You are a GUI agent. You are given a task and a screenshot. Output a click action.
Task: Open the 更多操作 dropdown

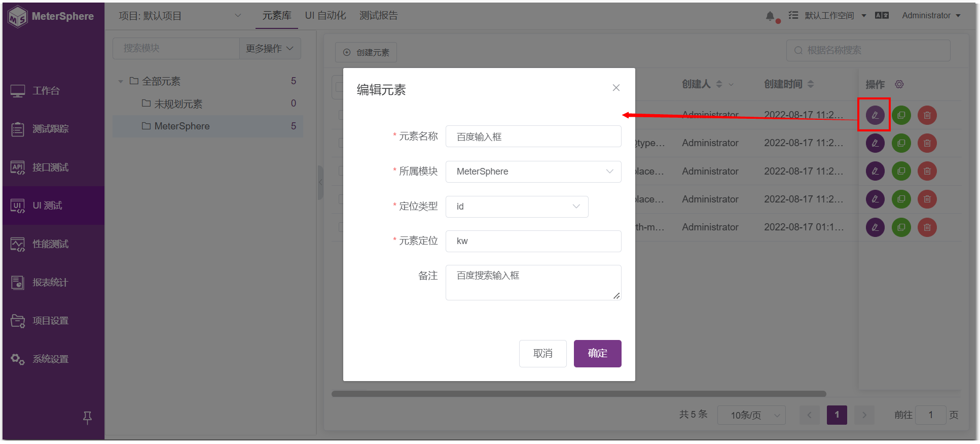coord(270,48)
